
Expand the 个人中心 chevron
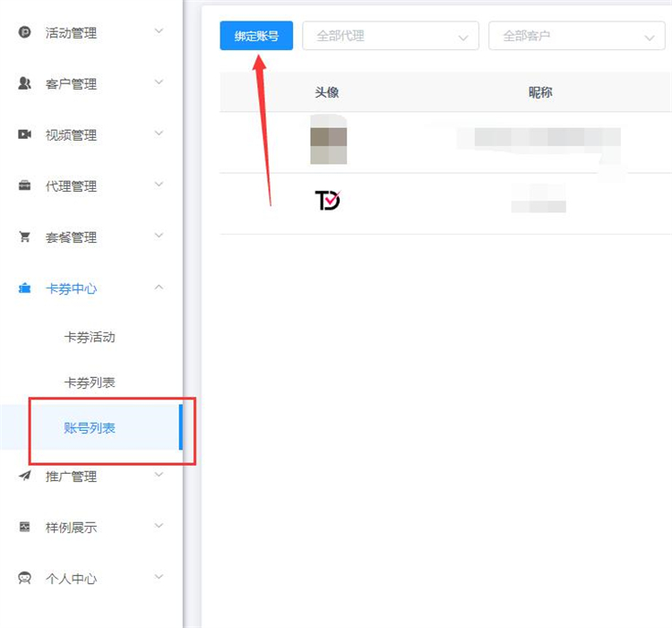[159, 577]
